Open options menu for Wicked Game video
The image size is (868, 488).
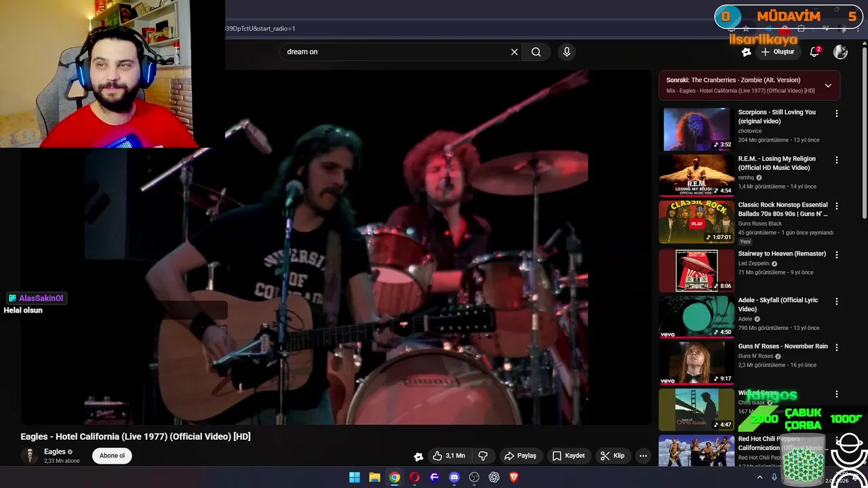pos(836,394)
